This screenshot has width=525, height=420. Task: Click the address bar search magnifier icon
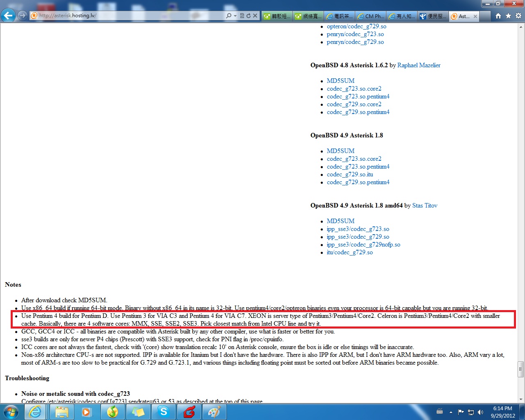pos(228,16)
